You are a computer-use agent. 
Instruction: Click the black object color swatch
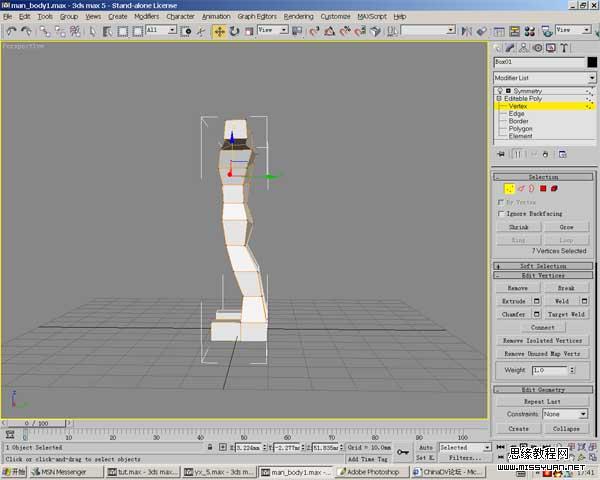point(592,62)
